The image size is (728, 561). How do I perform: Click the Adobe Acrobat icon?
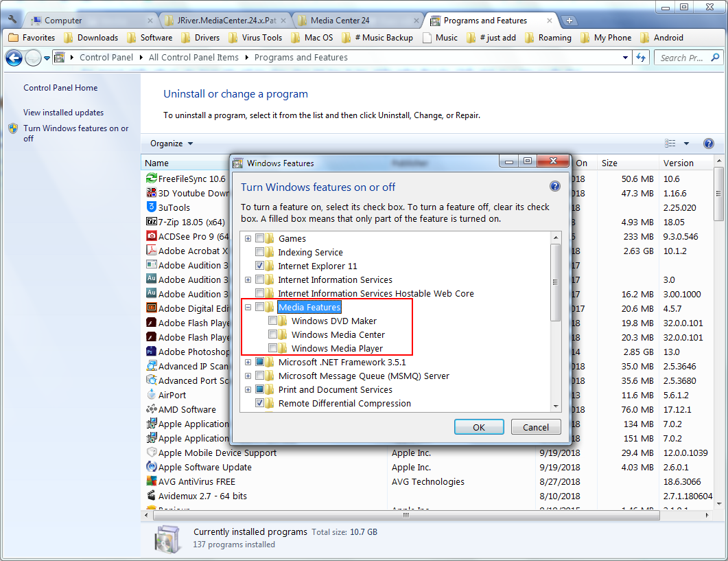click(x=152, y=250)
